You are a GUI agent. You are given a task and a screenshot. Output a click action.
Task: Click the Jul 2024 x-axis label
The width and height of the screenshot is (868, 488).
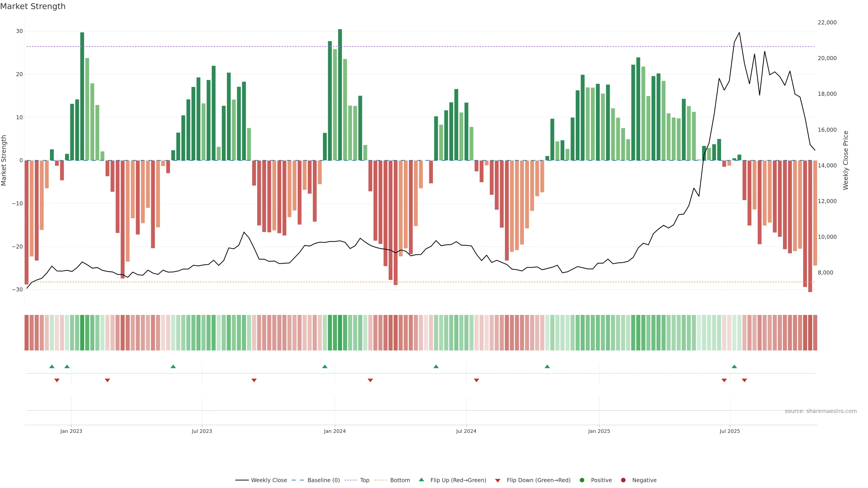coord(466,431)
